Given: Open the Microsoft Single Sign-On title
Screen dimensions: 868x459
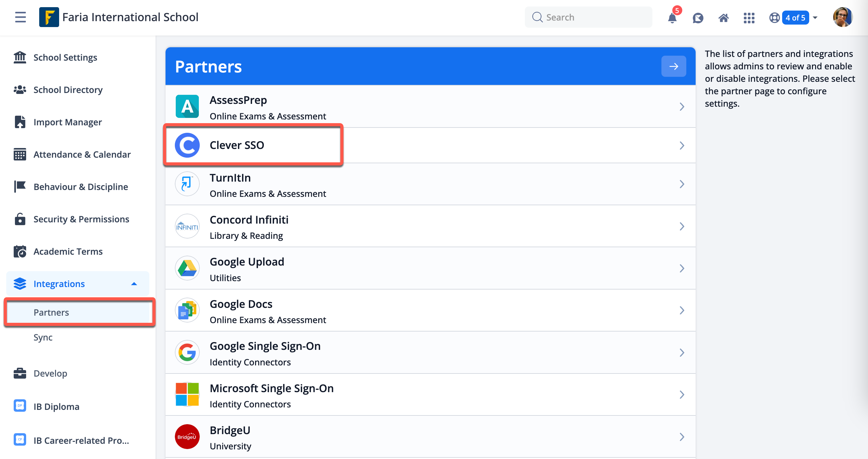Looking at the screenshot, I should pos(272,388).
